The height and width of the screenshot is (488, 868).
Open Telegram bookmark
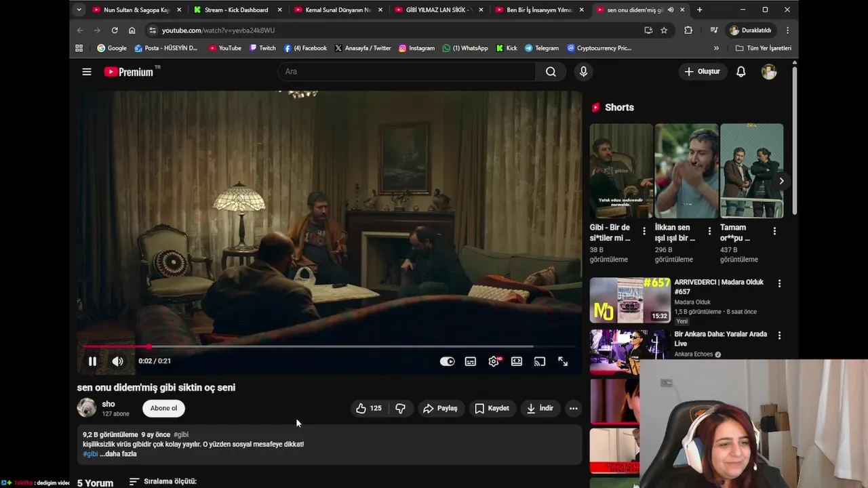[x=541, y=48]
